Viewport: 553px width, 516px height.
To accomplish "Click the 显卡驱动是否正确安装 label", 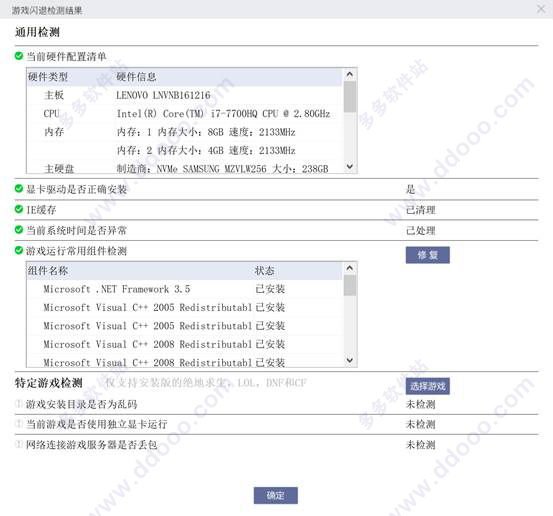I will [x=77, y=189].
